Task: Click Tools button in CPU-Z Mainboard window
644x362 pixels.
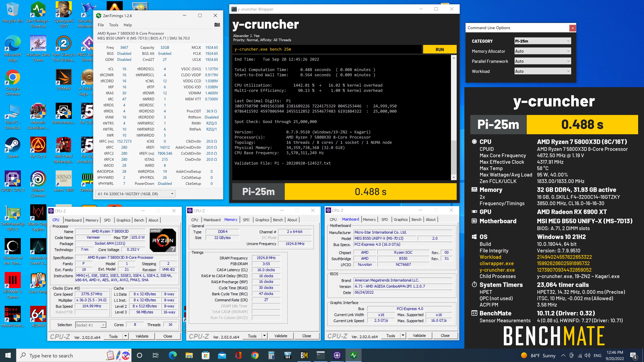Action: point(390,335)
